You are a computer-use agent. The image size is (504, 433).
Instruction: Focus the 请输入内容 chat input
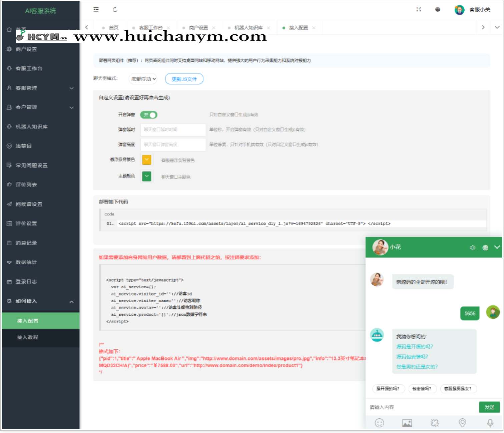click(422, 407)
